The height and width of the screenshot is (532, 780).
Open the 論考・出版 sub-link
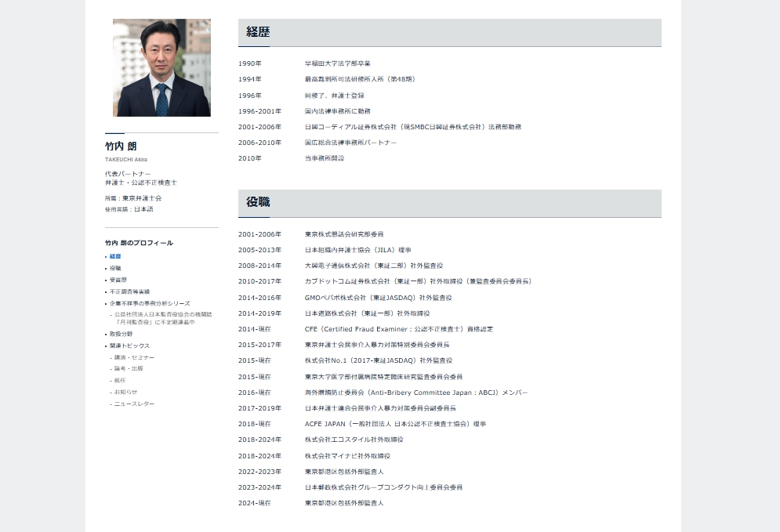pos(129,368)
